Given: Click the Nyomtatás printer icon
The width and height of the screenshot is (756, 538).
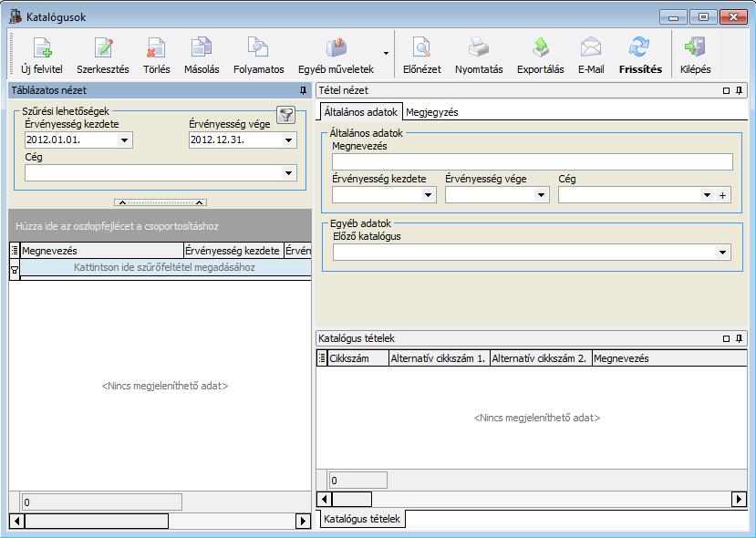Looking at the screenshot, I should (x=479, y=48).
